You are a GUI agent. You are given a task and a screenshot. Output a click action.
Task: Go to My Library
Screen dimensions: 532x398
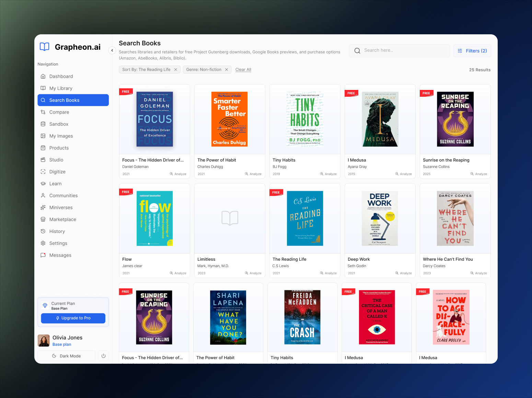click(73, 88)
